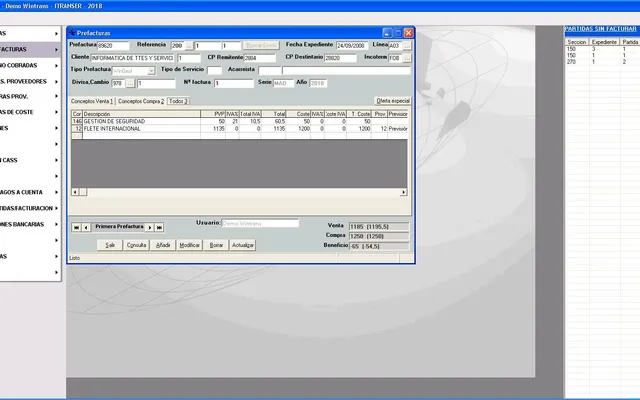Expand the NO COBRADAS menu entry
Viewport: 640px width, 400px height.
(56, 65)
